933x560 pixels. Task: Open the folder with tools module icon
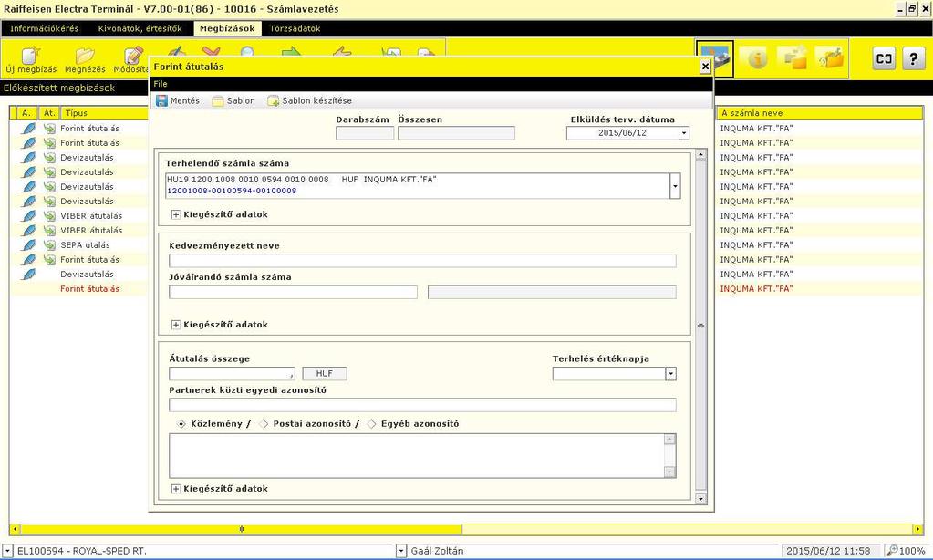[831, 58]
